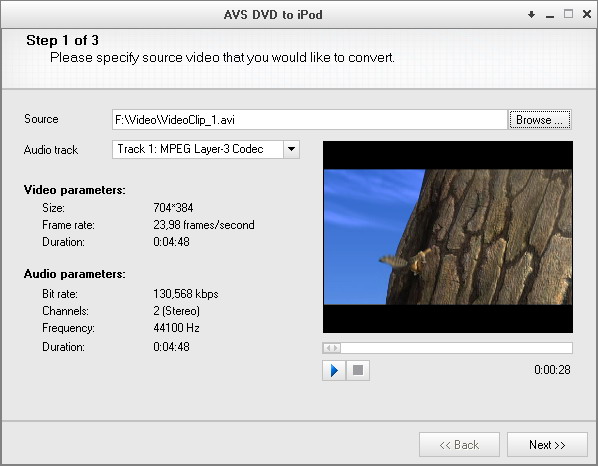The image size is (598, 466).
Task: Close the AVS DVD to iPod window
Action: (x=587, y=14)
